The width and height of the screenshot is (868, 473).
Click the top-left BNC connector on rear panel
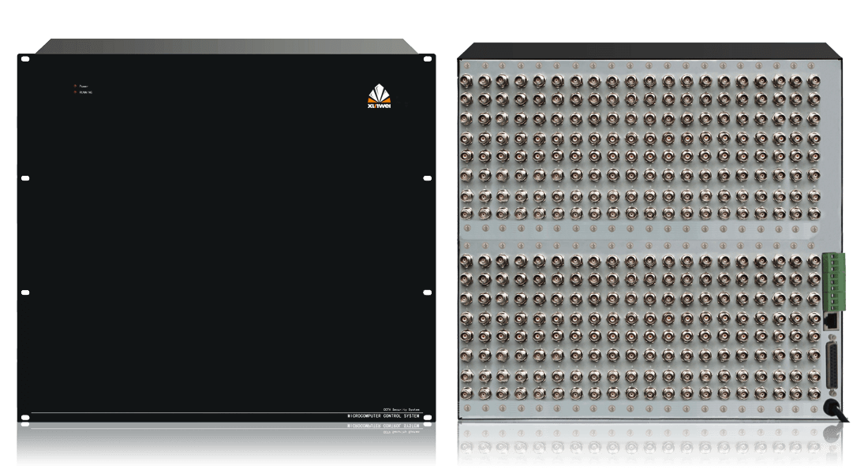pos(465,81)
